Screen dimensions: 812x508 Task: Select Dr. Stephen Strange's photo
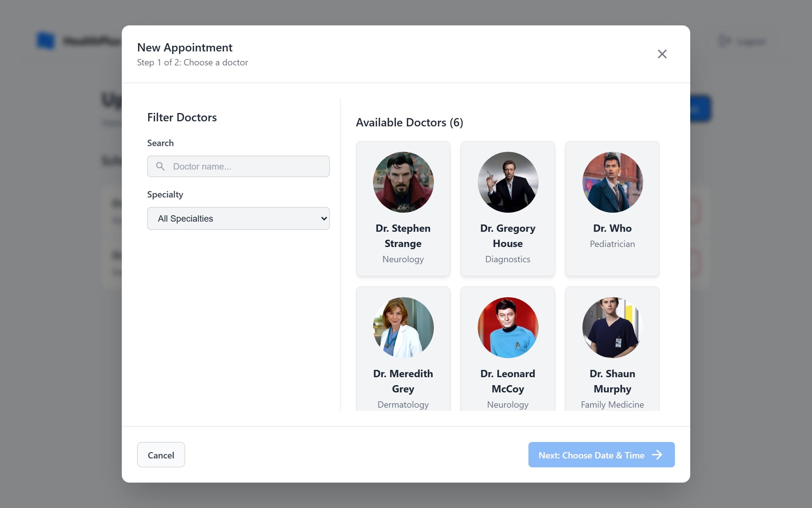coord(403,182)
